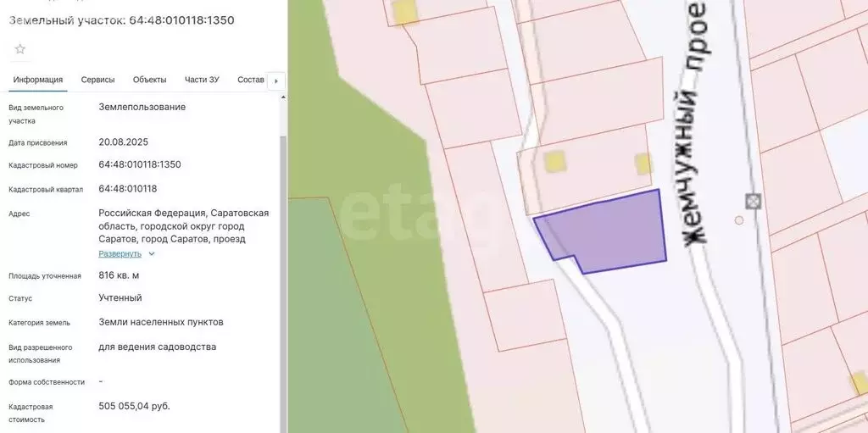Open the Состав tab
This screenshot has height=433, width=868.
250,80
